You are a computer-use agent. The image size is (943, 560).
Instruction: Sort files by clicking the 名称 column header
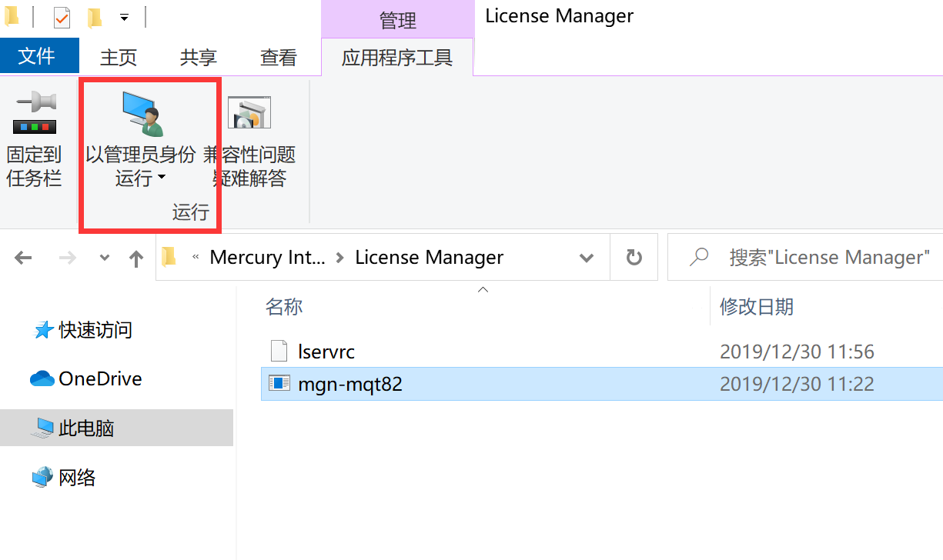click(284, 306)
